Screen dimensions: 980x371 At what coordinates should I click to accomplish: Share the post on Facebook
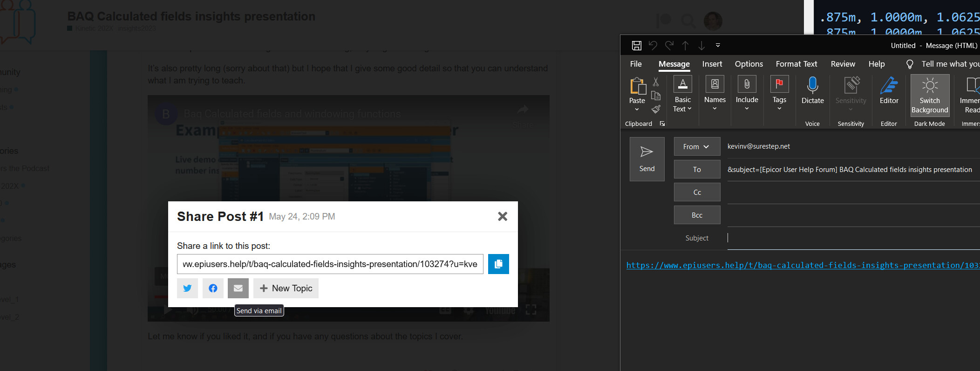213,288
